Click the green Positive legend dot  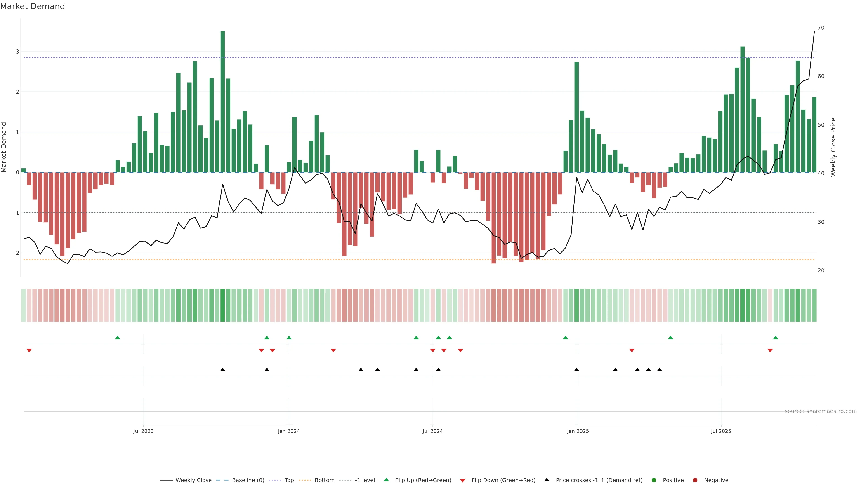click(x=654, y=480)
